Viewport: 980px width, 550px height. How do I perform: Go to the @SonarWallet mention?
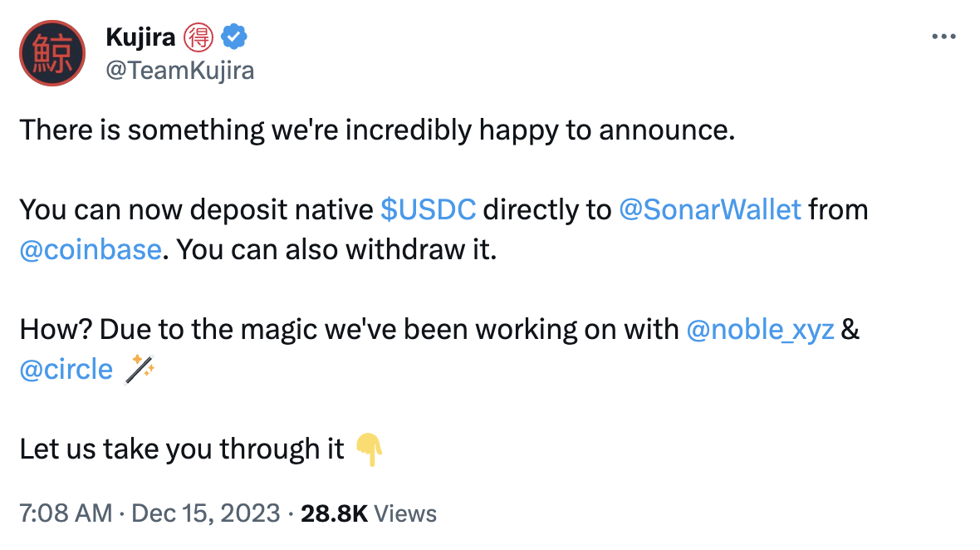(710, 210)
